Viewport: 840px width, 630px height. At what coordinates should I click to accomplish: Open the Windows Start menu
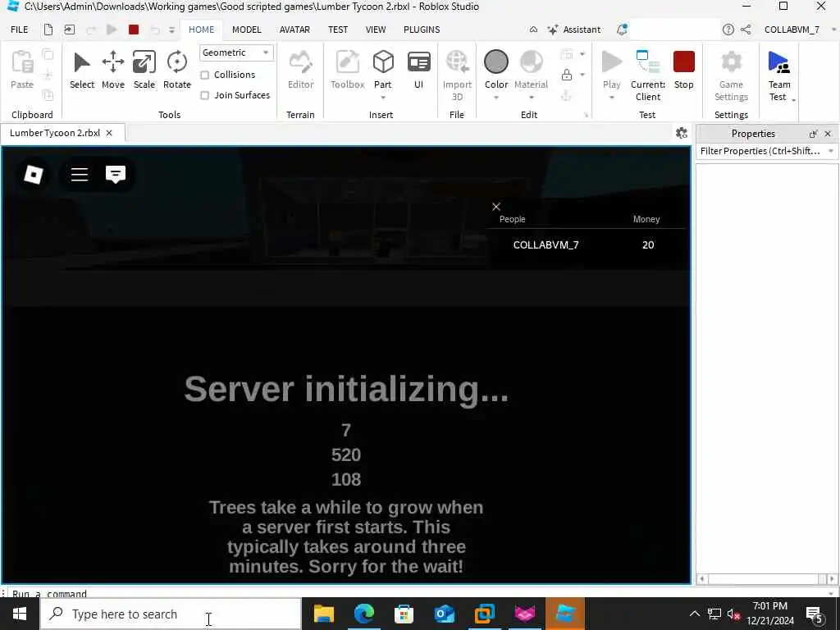point(20,614)
